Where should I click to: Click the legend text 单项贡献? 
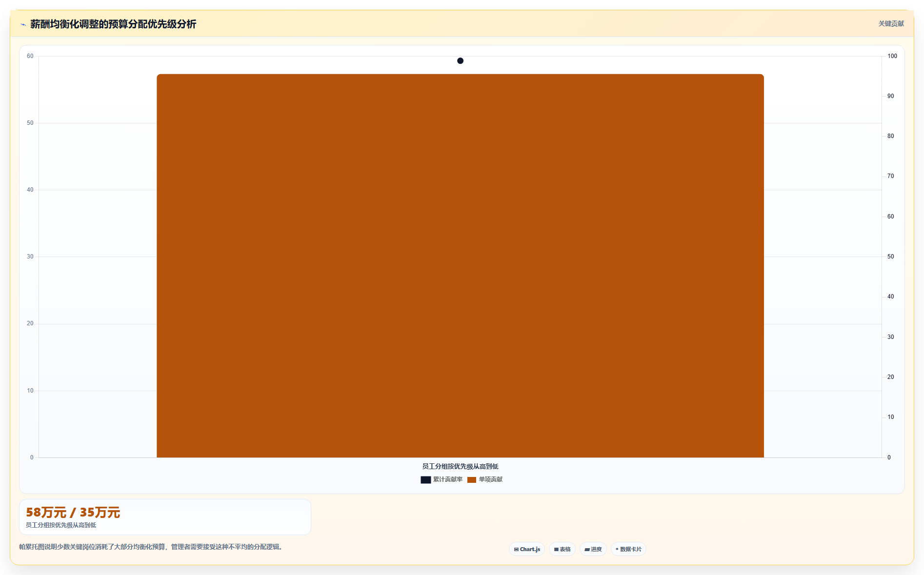pyautogui.click(x=491, y=480)
